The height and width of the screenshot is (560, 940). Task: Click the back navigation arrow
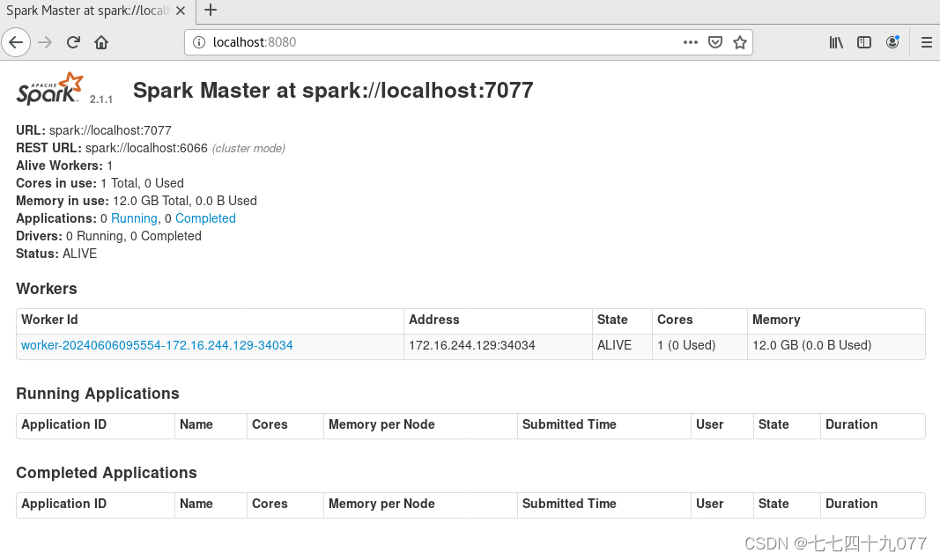16,41
